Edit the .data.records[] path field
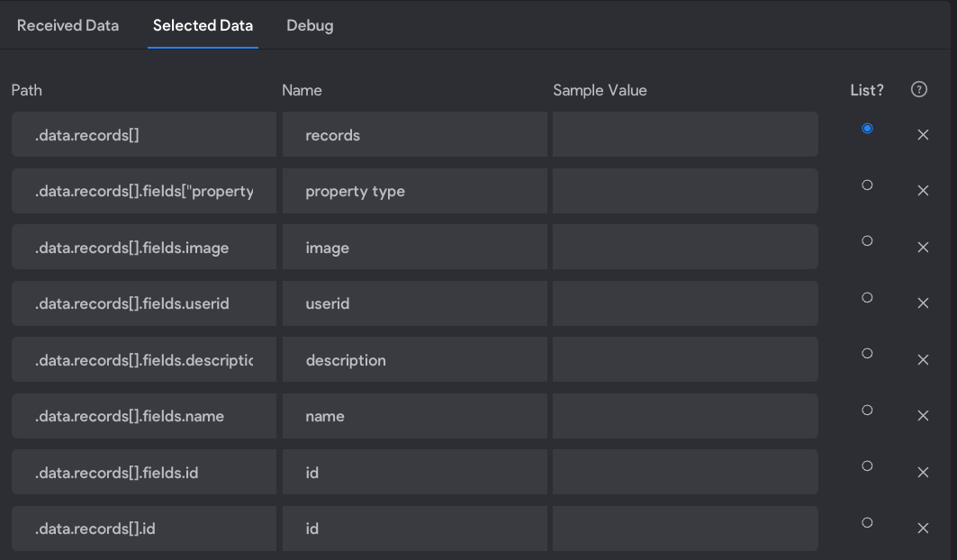This screenshot has height=560, width=957. [144, 134]
